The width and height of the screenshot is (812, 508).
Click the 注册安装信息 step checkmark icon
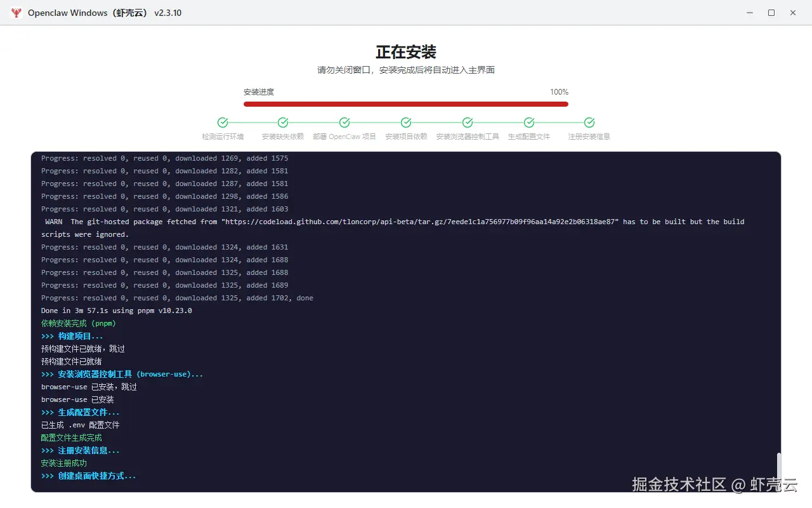[x=589, y=123]
